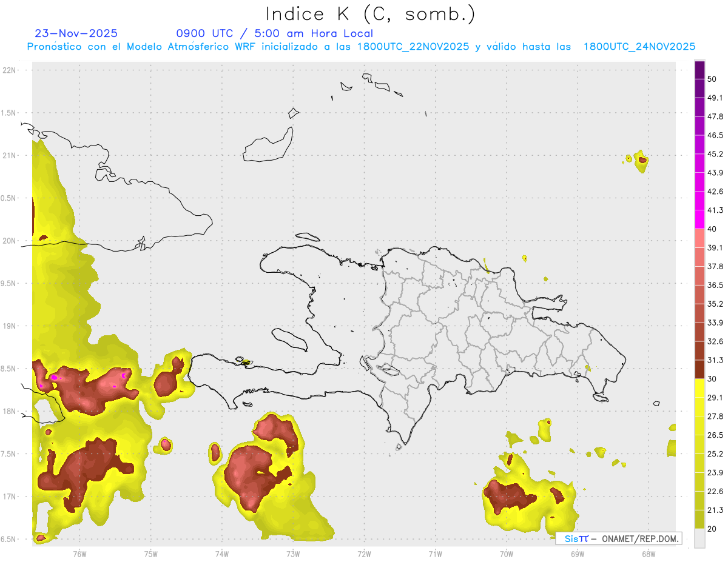The image size is (728, 562).
Task: Click the "39.1" color scale value
Action: click(715, 247)
